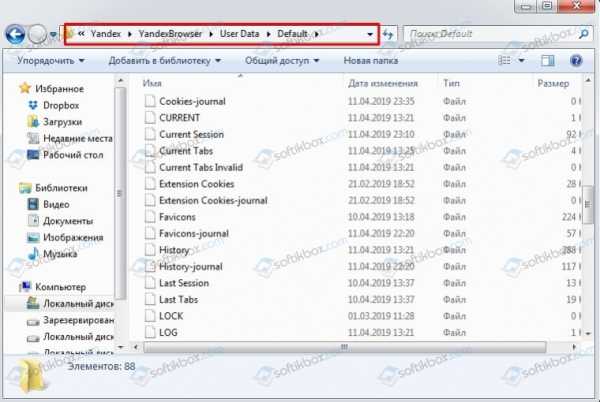
Task: Click the file list vertical scrollbar thumb
Action: (588, 204)
